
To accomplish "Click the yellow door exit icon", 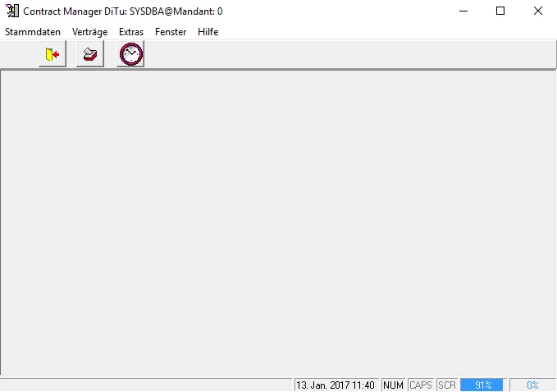I will point(53,54).
